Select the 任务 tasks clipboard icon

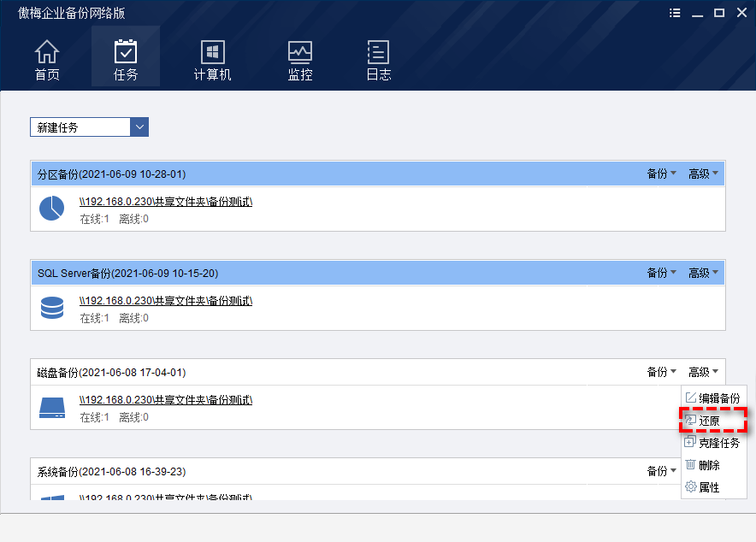pos(126,52)
